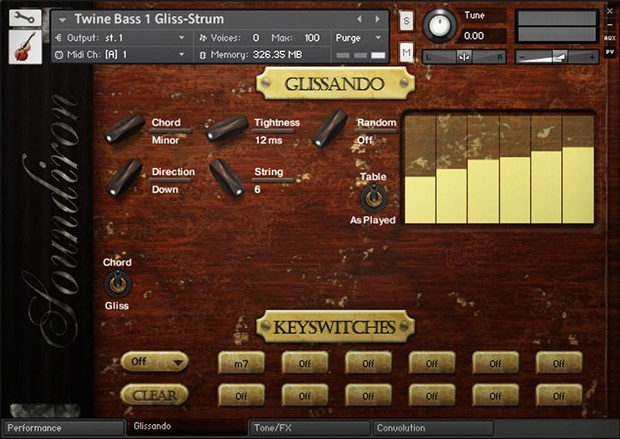Viewport: 620px width, 439px height.
Task: Click the Voices note icon
Action: tap(203, 38)
